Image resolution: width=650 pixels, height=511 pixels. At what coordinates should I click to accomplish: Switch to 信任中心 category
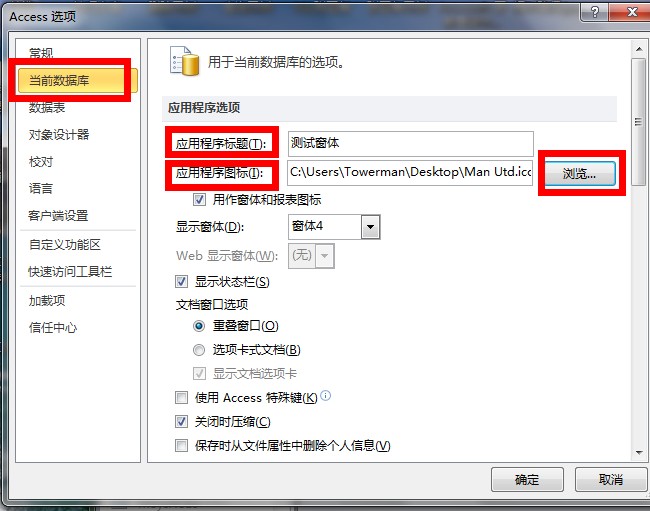pyautogui.click(x=53, y=328)
